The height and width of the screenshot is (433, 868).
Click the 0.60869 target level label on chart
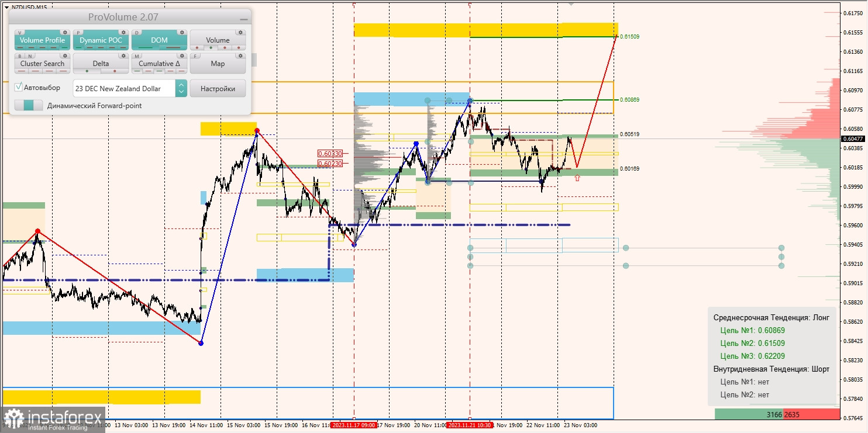click(x=629, y=100)
